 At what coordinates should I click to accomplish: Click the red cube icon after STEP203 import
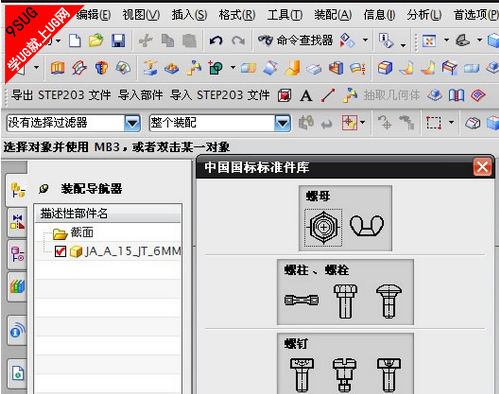pyautogui.click(x=284, y=96)
